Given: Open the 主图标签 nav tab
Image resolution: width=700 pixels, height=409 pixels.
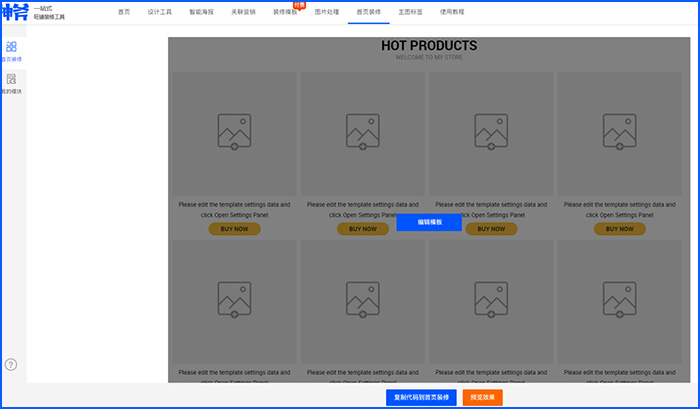Looking at the screenshot, I should (x=410, y=12).
